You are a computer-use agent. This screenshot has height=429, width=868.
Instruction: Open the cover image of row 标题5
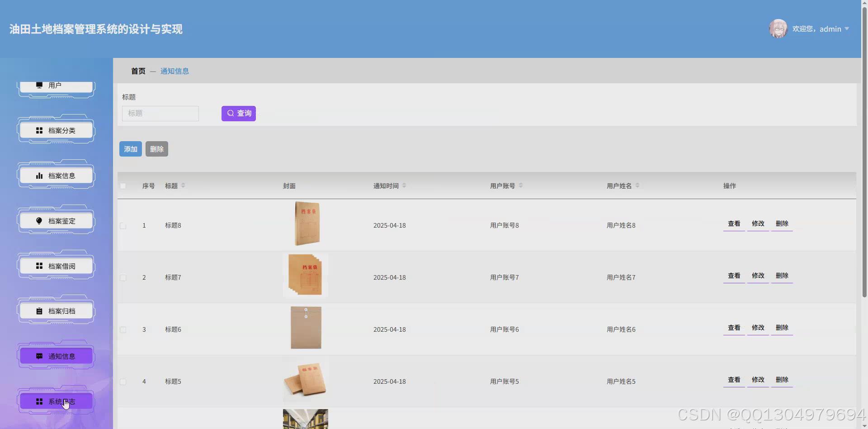pos(306,379)
